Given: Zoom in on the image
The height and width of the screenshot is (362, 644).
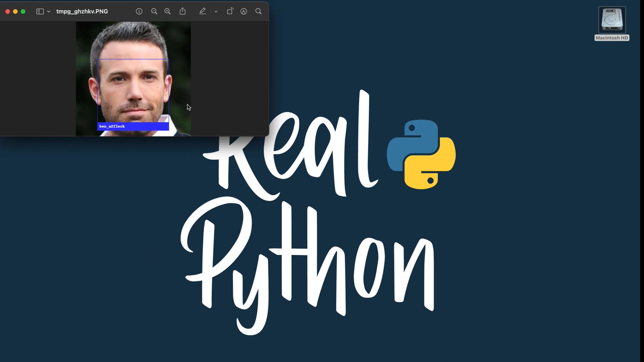Looking at the screenshot, I should click(168, 11).
